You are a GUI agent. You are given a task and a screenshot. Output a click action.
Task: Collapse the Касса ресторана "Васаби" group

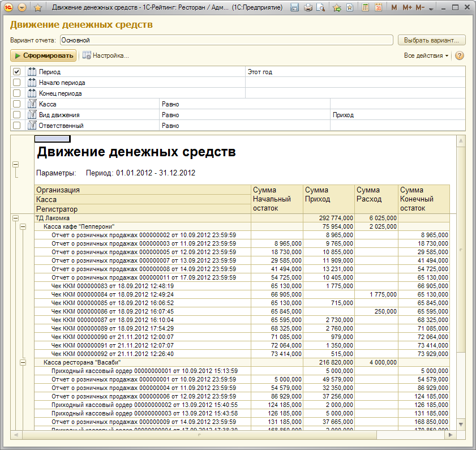pyautogui.click(x=23, y=362)
